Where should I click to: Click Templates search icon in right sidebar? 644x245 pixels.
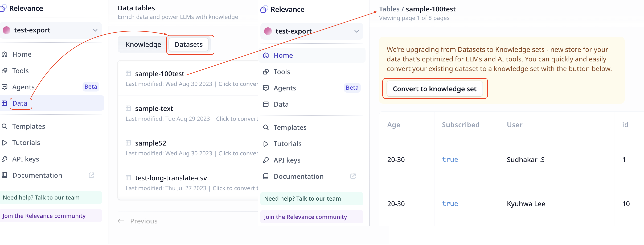tap(266, 127)
